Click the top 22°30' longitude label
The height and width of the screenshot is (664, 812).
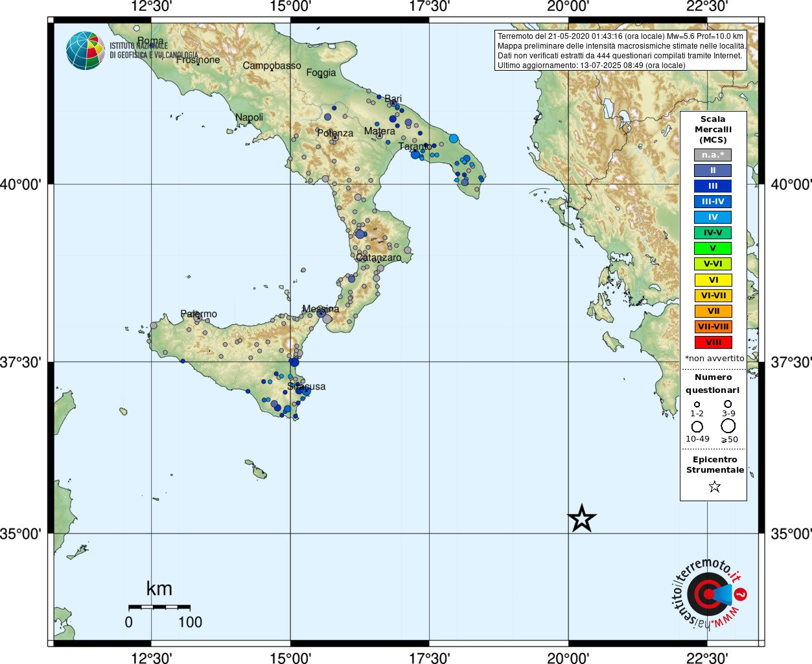707,7
